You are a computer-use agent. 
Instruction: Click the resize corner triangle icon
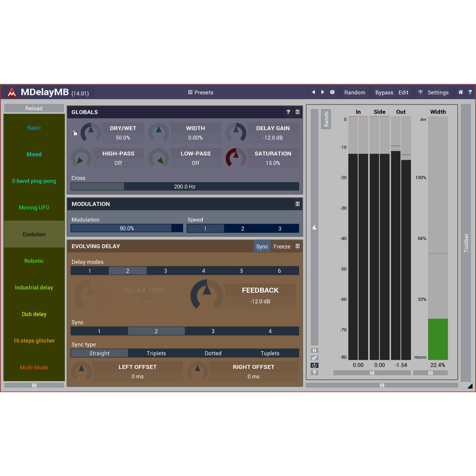point(470,386)
